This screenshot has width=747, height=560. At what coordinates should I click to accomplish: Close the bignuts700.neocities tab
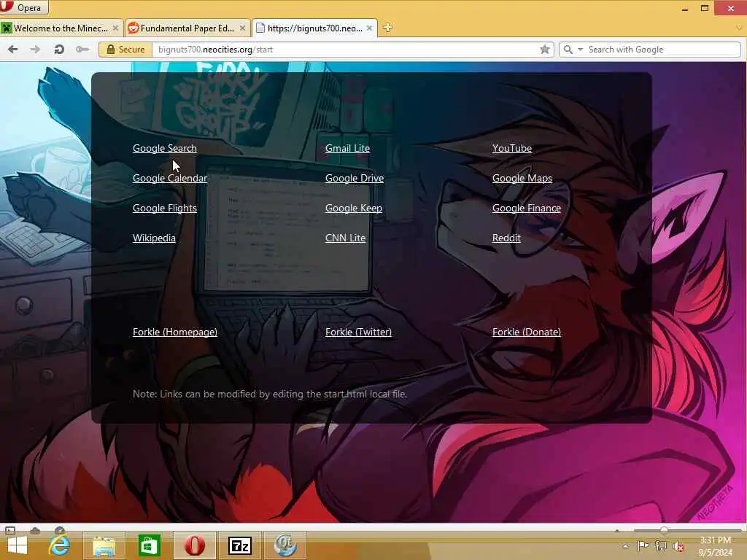[x=369, y=28]
